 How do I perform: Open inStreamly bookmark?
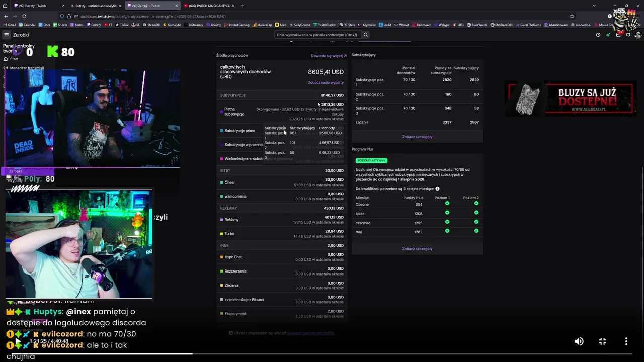(x=194, y=25)
